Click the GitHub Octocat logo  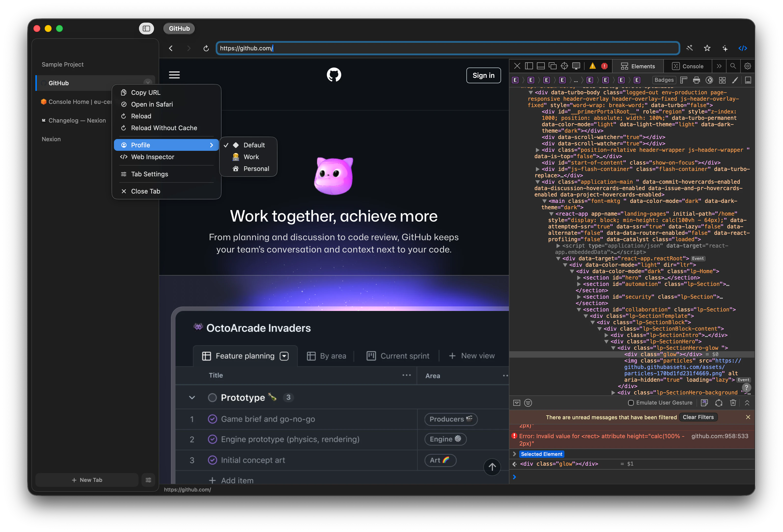334,75
